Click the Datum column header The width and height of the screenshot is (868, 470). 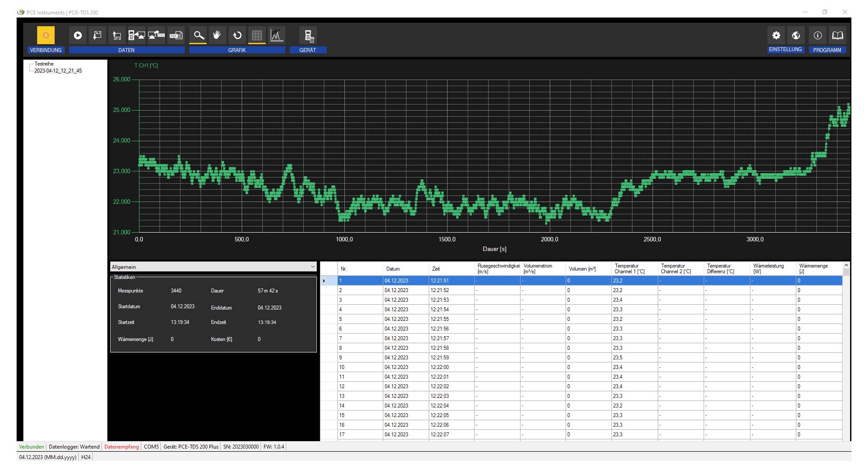[x=406, y=269]
